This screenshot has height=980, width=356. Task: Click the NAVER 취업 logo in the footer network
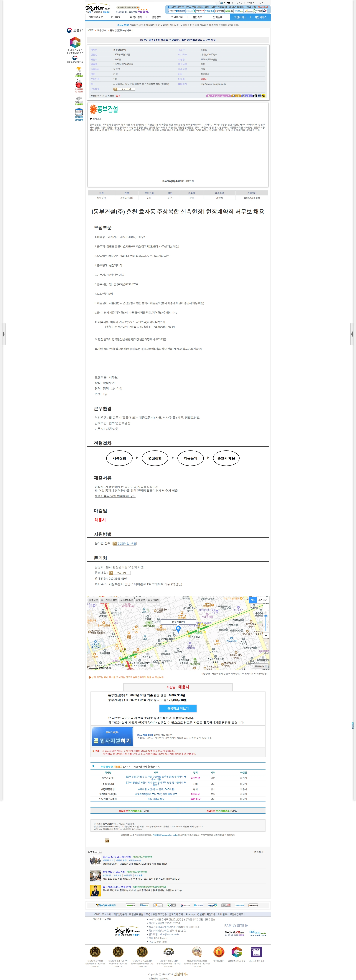[x=131, y=905]
